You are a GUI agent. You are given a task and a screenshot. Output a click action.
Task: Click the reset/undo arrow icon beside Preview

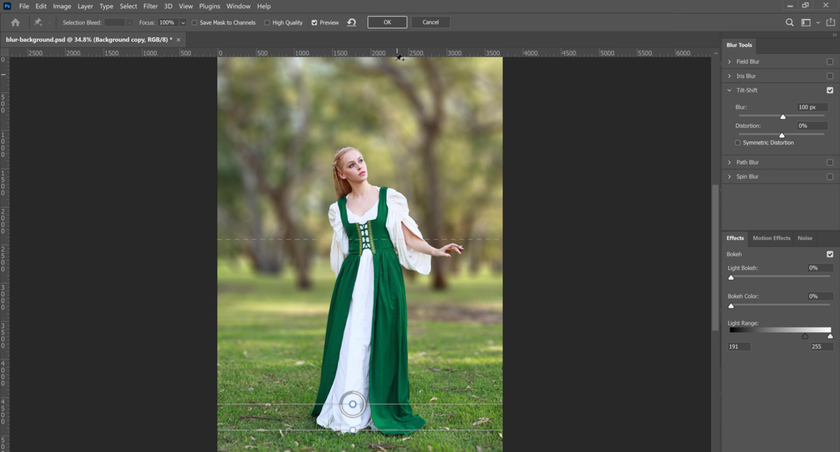pyautogui.click(x=351, y=22)
